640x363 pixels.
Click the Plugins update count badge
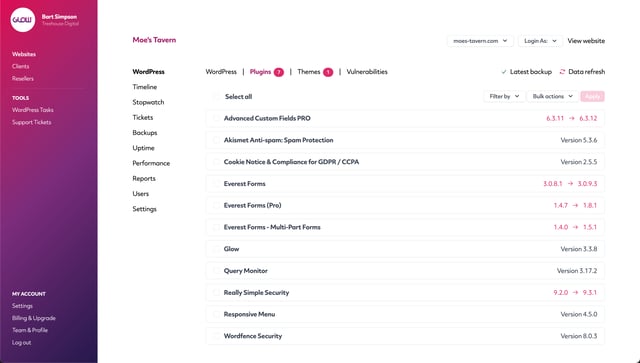(x=279, y=72)
